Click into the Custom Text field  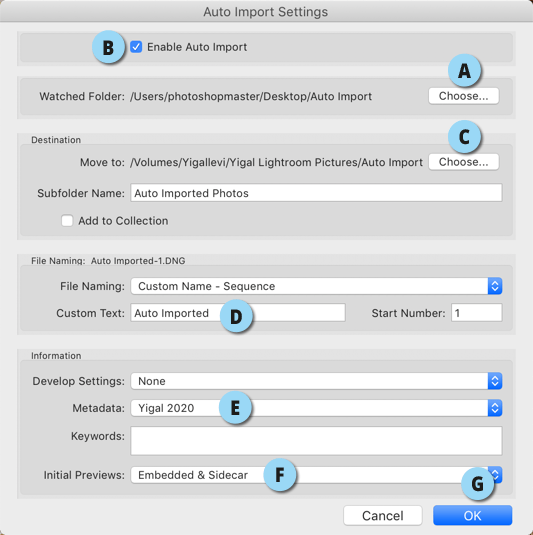click(x=238, y=313)
